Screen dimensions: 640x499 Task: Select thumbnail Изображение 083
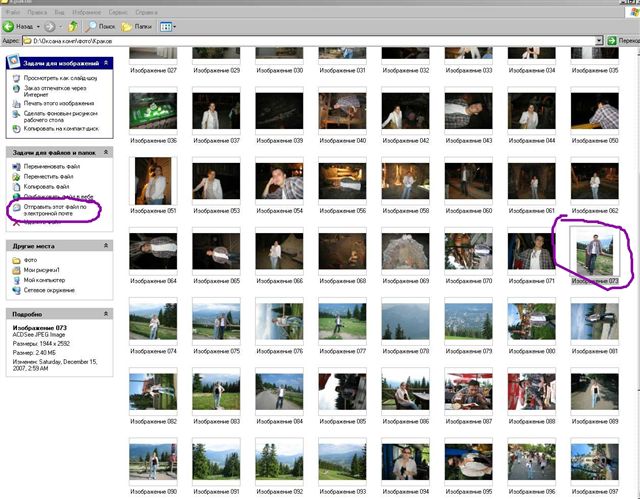[216, 391]
